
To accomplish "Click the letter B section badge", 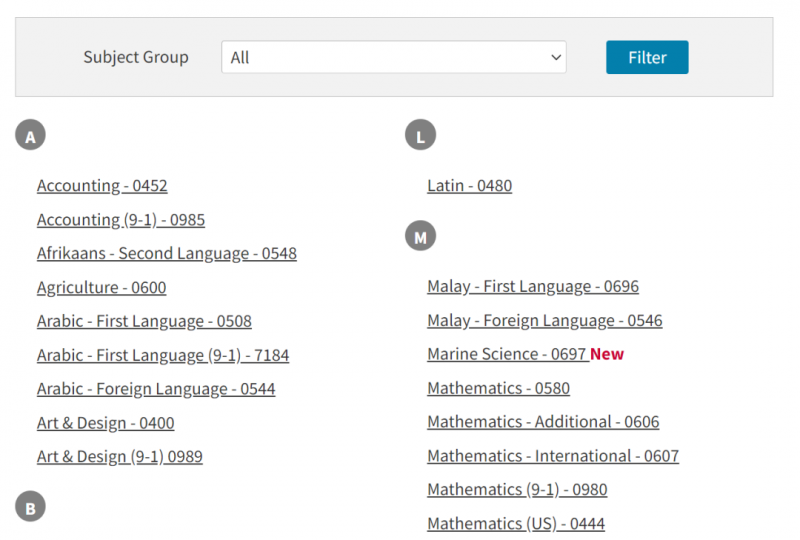I will (31, 506).
